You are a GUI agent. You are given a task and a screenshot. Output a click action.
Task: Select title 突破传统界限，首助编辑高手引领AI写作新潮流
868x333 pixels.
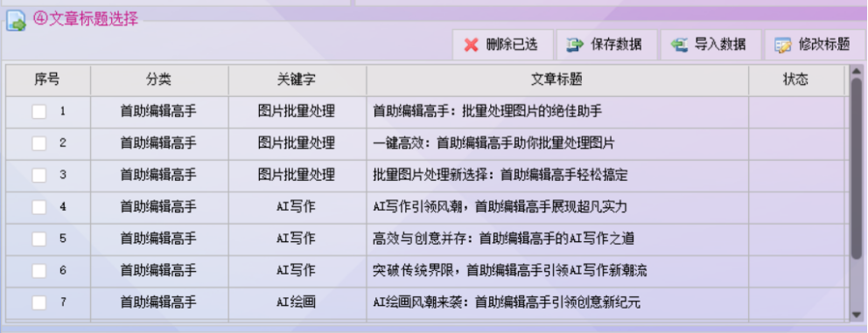pos(510,271)
